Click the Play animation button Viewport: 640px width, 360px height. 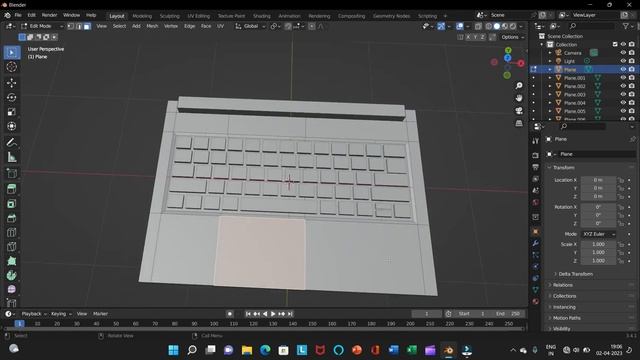pos(273,314)
